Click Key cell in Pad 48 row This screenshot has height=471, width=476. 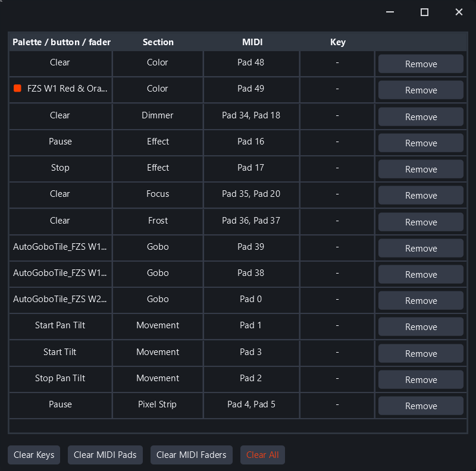pyautogui.click(x=337, y=64)
